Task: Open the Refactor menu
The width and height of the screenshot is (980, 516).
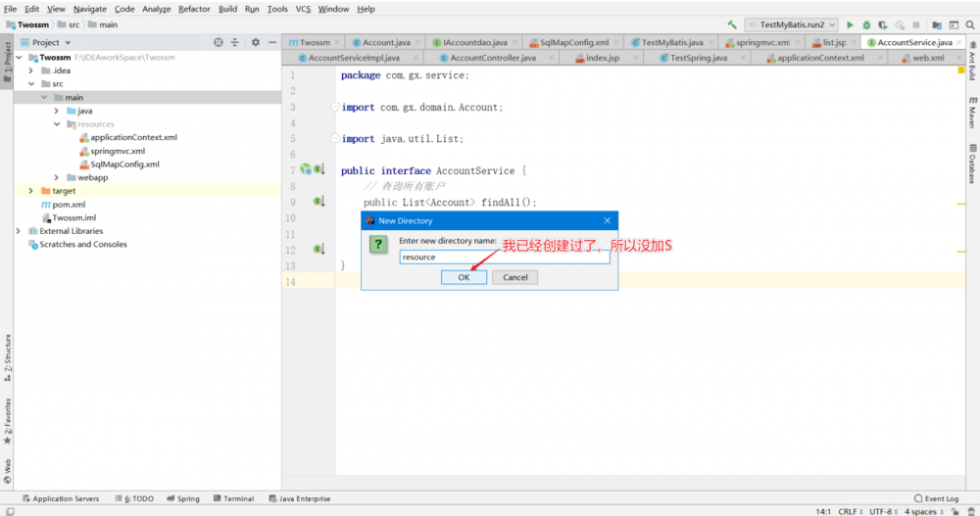Action: click(x=194, y=9)
